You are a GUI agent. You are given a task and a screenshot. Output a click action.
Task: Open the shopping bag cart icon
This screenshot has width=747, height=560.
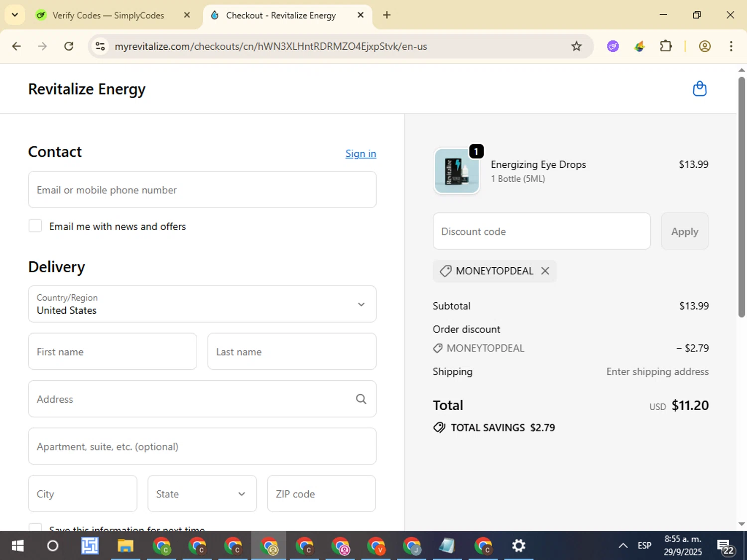700,89
